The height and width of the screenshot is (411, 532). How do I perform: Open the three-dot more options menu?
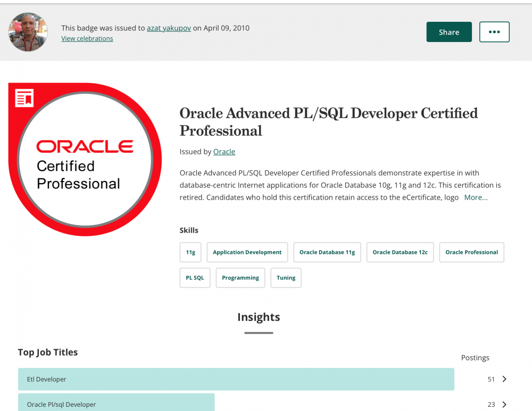[494, 32]
